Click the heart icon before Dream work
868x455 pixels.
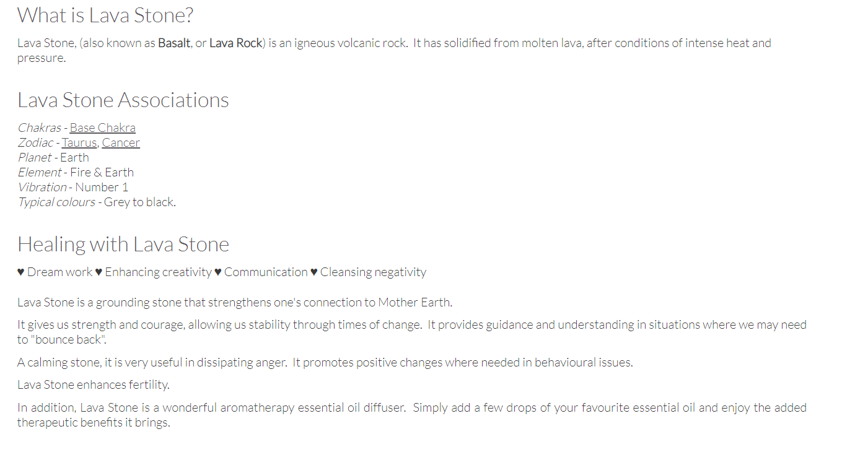tap(21, 272)
